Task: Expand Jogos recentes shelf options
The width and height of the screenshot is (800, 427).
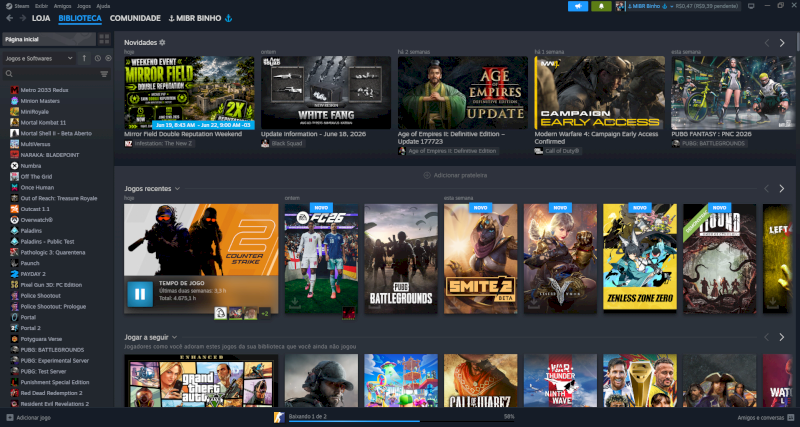Action: 177,189
